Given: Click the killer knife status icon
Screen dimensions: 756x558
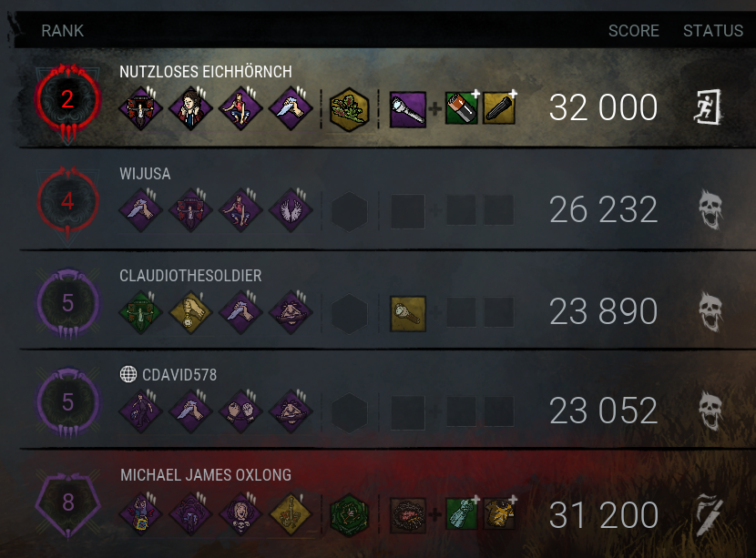Looking at the screenshot, I should (709, 514).
